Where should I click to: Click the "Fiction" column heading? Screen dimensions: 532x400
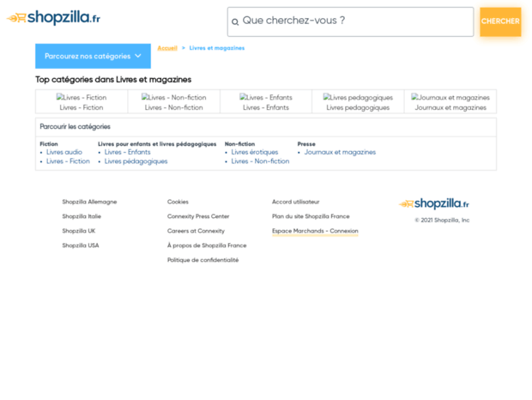[x=49, y=144]
